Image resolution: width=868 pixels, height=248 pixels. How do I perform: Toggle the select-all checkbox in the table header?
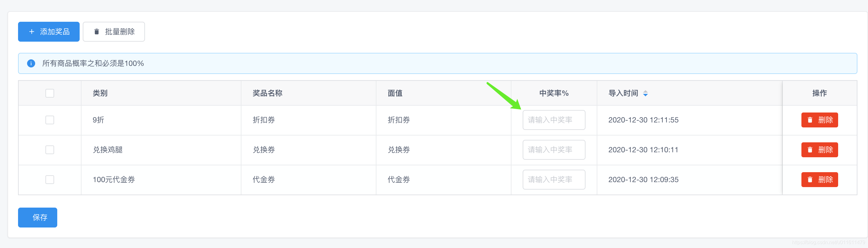(x=49, y=93)
